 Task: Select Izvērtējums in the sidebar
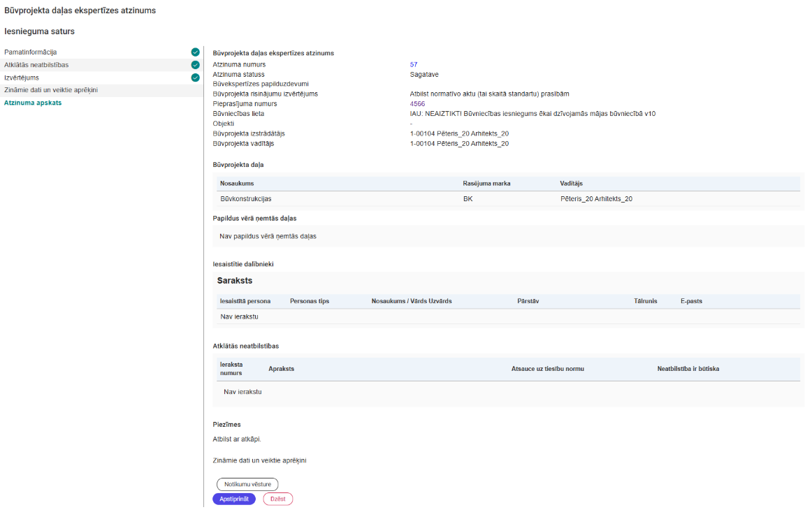click(22, 78)
